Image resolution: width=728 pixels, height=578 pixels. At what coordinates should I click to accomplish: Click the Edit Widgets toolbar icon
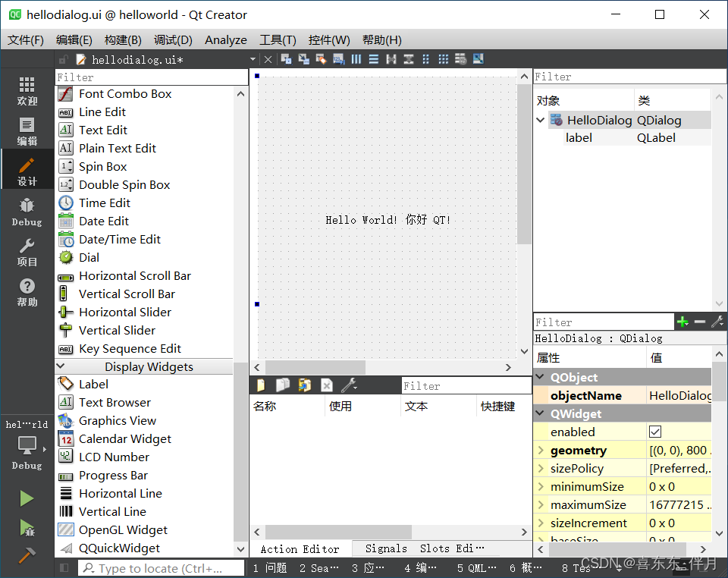click(x=286, y=59)
